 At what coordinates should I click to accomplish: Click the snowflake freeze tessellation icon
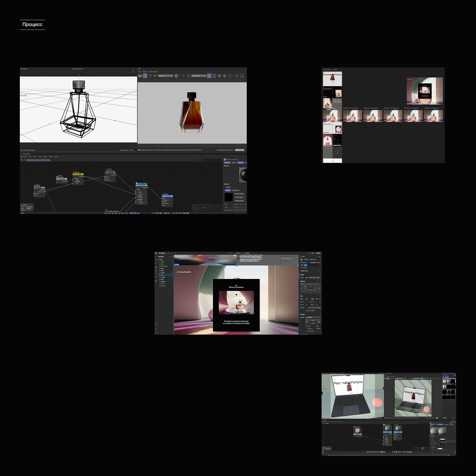tap(219, 76)
